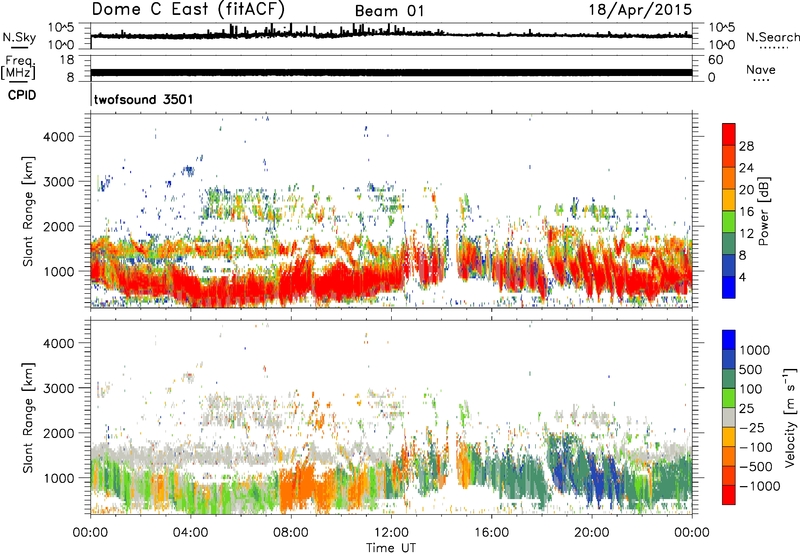The image size is (800, 554).
Task: Click the yellow segment of Power colorbar
Action: [x=729, y=199]
